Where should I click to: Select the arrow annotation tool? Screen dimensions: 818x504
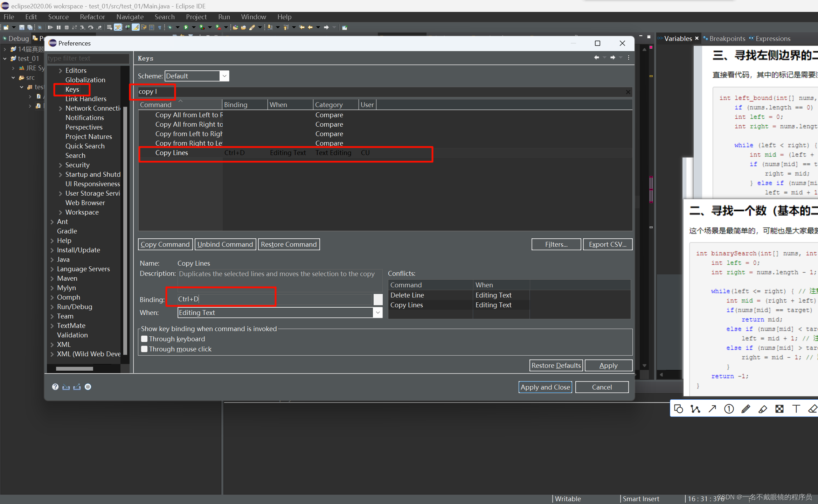tap(712, 409)
